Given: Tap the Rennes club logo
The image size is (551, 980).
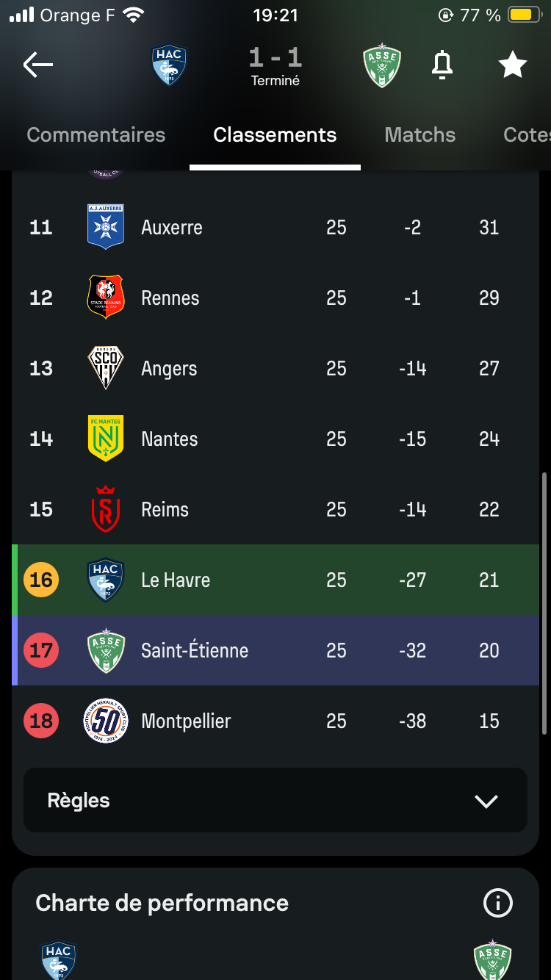Looking at the screenshot, I should coord(106,298).
